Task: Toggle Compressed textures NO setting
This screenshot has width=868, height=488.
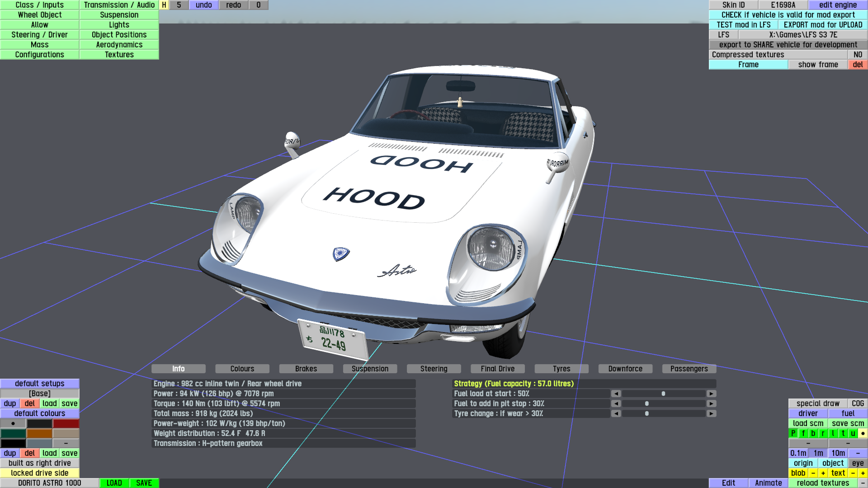Action: click(x=857, y=55)
